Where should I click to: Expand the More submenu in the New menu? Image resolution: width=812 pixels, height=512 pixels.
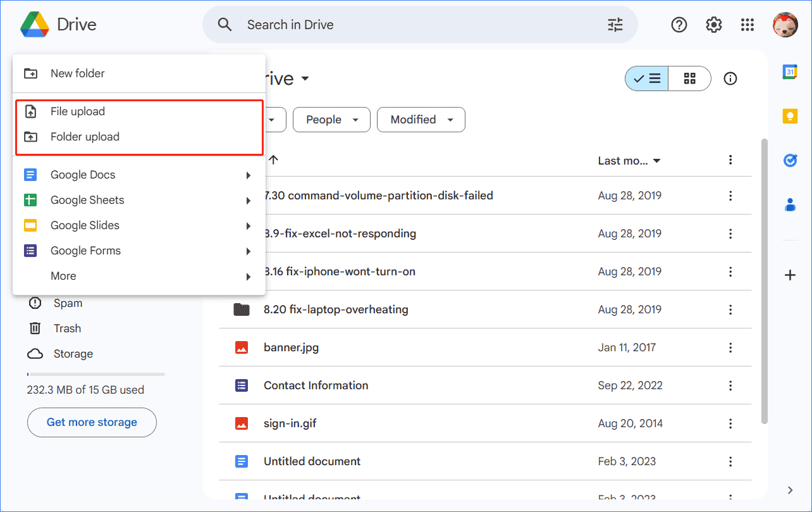pyautogui.click(x=63, y=276)
